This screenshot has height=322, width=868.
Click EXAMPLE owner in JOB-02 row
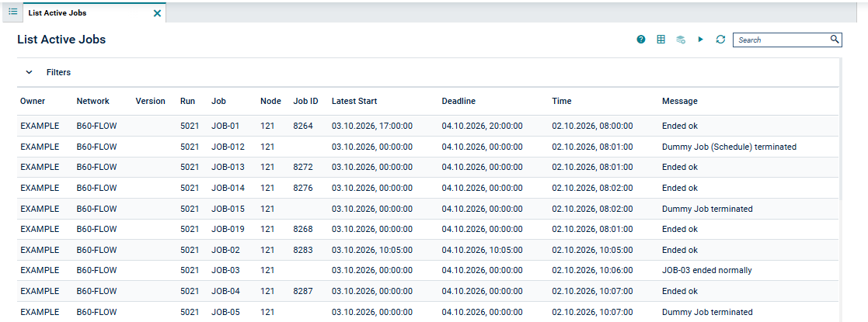pyautogui.click(x=40, y=250)
